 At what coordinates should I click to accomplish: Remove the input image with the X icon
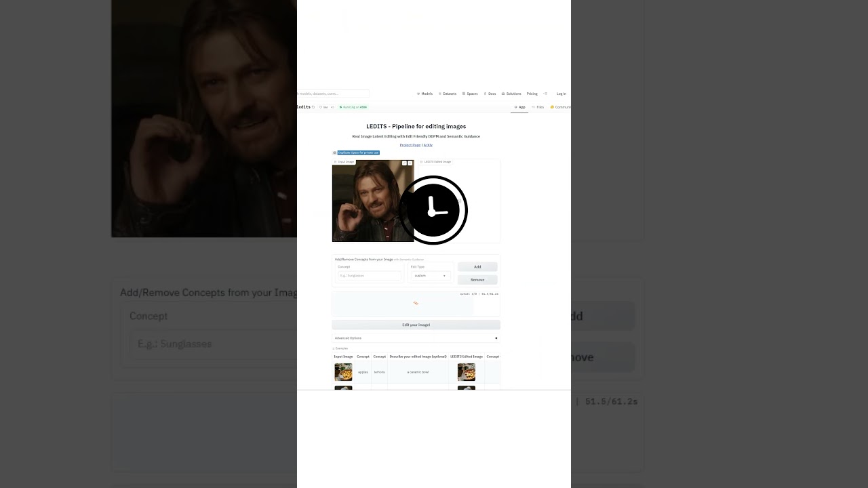coord(410,163)
